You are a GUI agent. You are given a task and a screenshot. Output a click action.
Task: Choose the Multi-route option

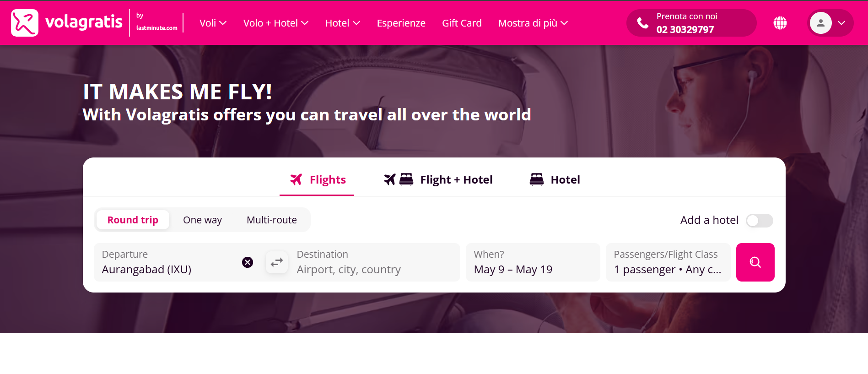272,220
